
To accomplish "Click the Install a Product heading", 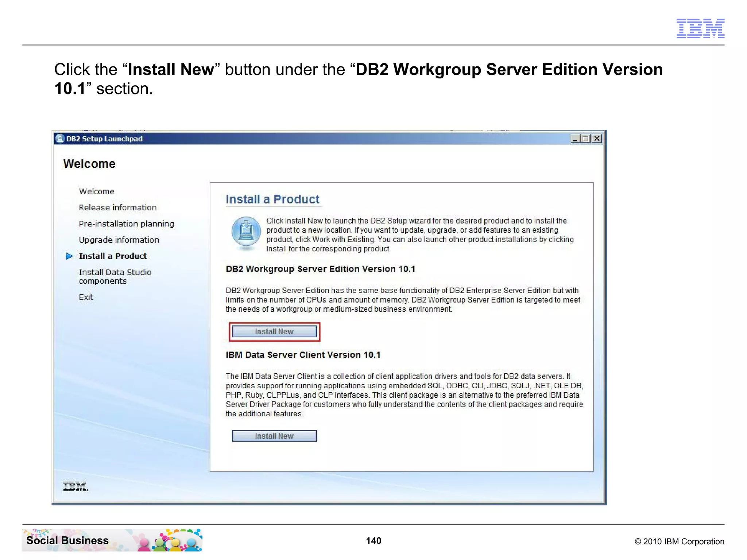I will point(272,199).
